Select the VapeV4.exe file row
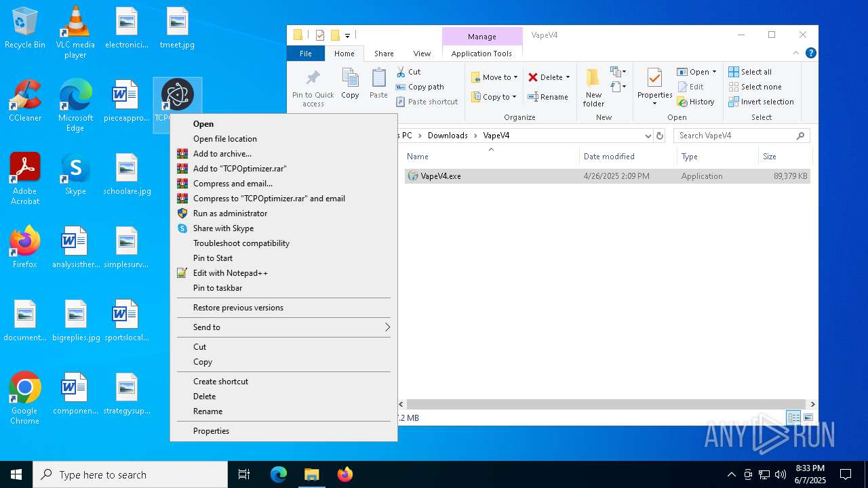 coord(607,176)
